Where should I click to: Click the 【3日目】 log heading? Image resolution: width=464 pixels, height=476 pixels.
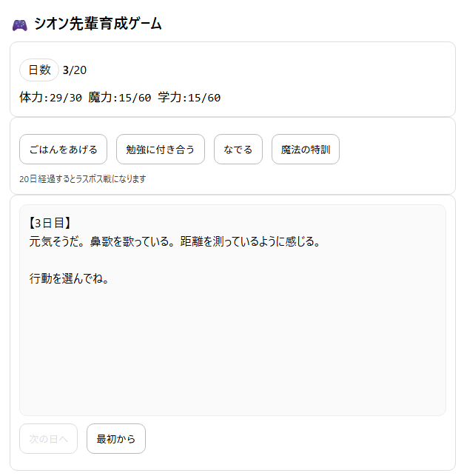point(50,223)
